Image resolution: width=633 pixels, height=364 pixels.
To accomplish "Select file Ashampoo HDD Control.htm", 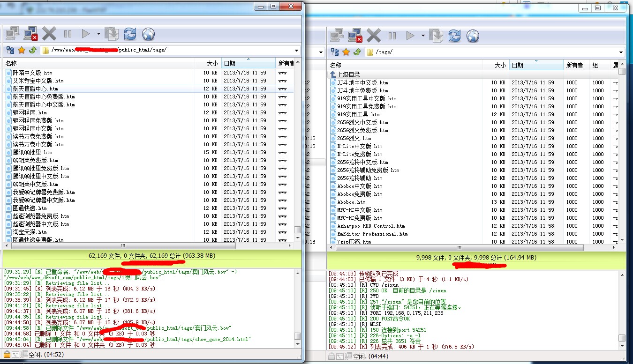I will 473,226.
